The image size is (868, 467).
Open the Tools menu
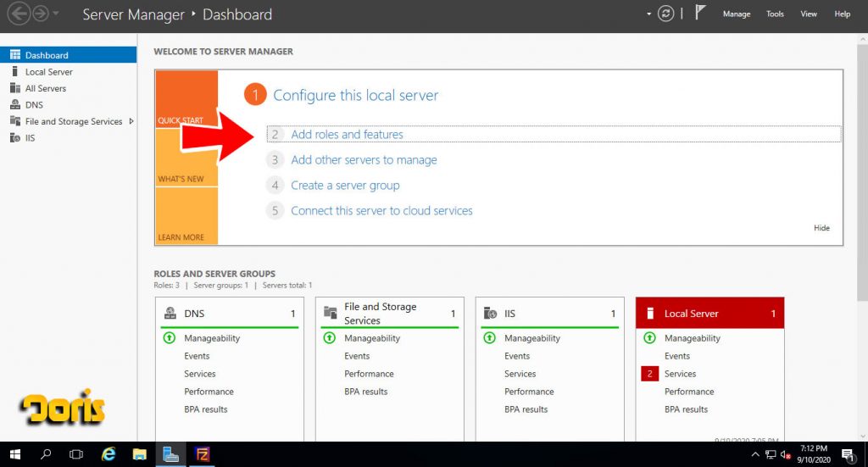775,14
